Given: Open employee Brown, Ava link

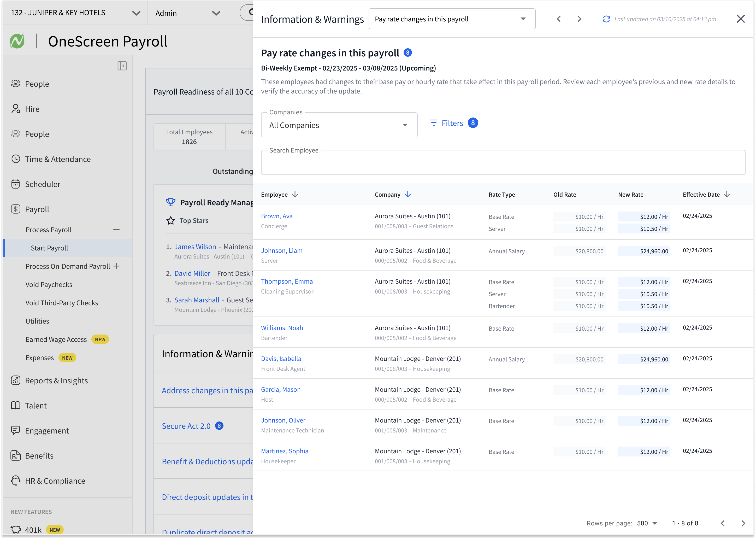Looking at the screenshot, I should tap(277, 216).
